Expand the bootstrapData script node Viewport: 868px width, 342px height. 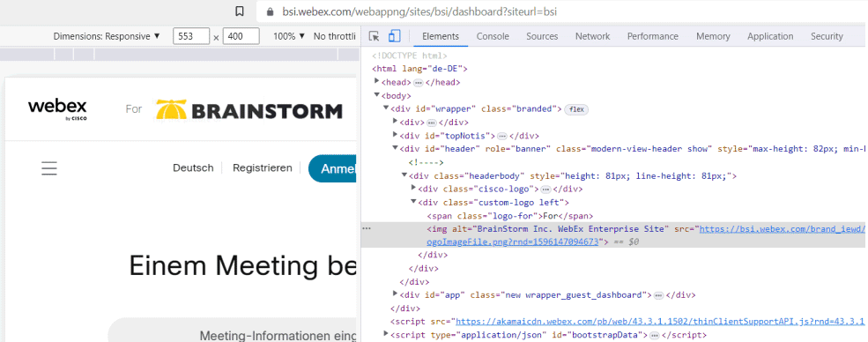[x=386, y=334]
